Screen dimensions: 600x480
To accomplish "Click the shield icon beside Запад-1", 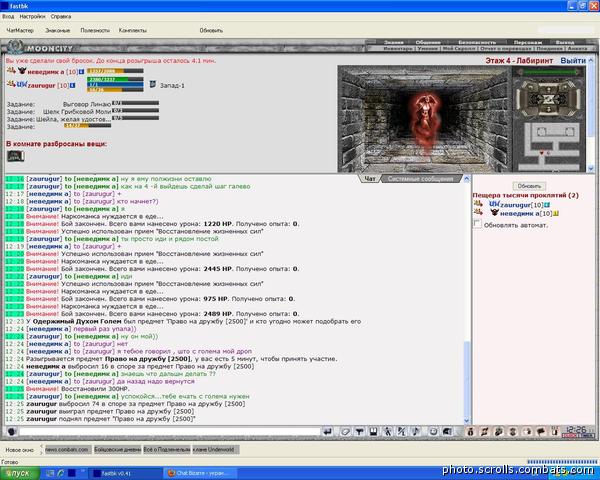I will click(x=153, y=85).
